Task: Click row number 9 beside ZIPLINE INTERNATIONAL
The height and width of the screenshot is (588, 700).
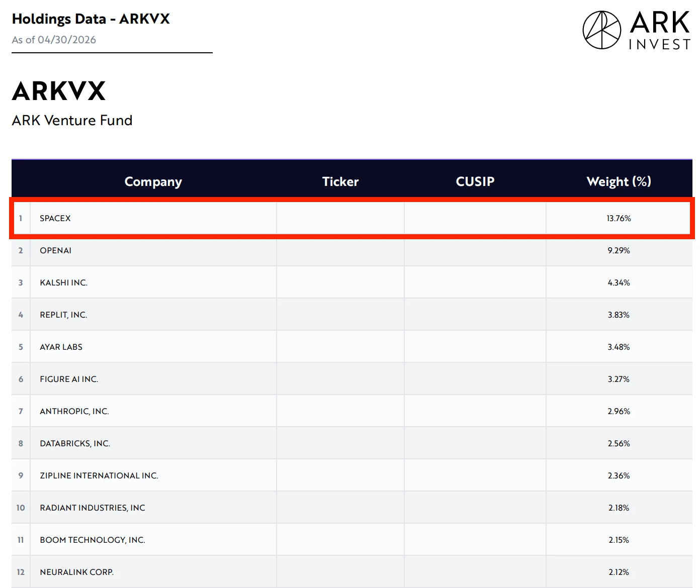Action: (21, 475)
